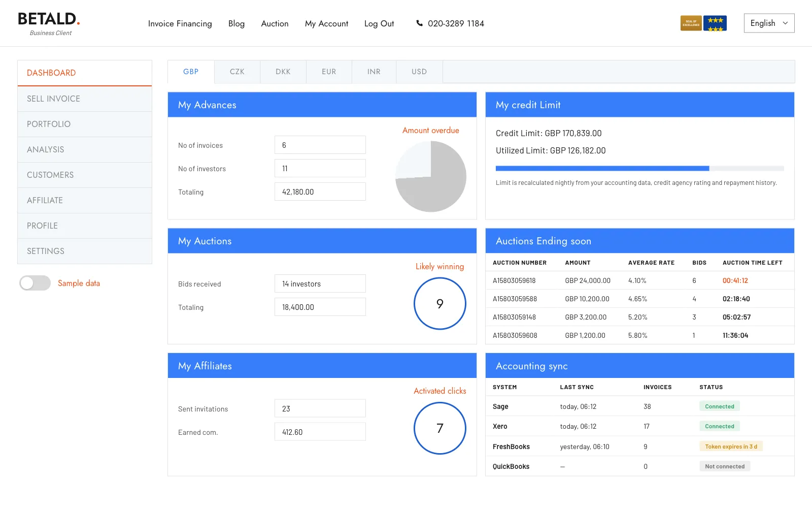812x508 pixels.
Task: Click the Accounting sync panel header
Action: (640, 366)
